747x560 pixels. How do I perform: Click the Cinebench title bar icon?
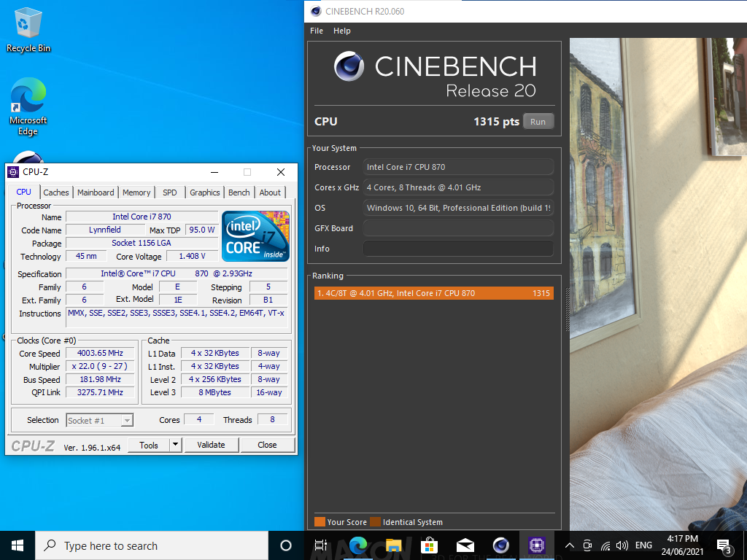click(x=315, y=12)
